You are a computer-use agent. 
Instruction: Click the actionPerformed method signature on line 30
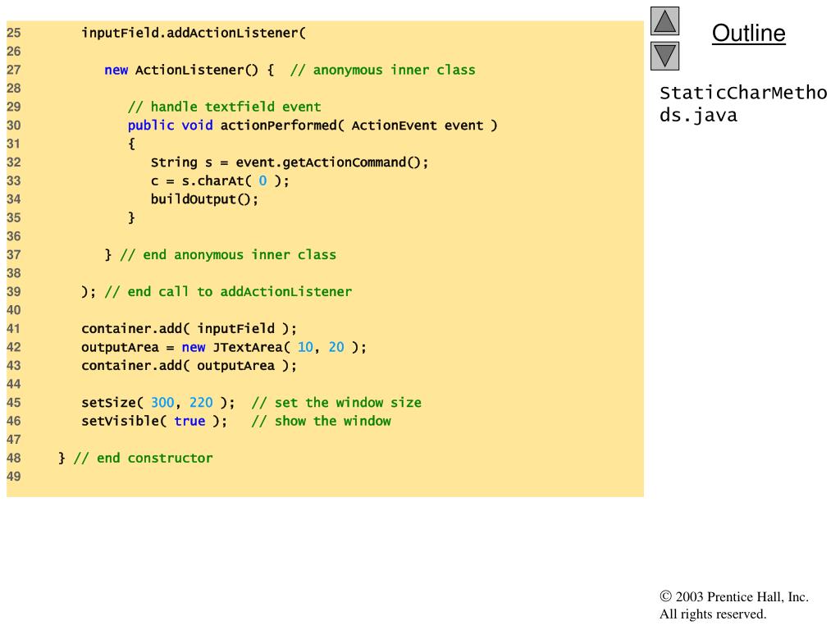point(313,126)
